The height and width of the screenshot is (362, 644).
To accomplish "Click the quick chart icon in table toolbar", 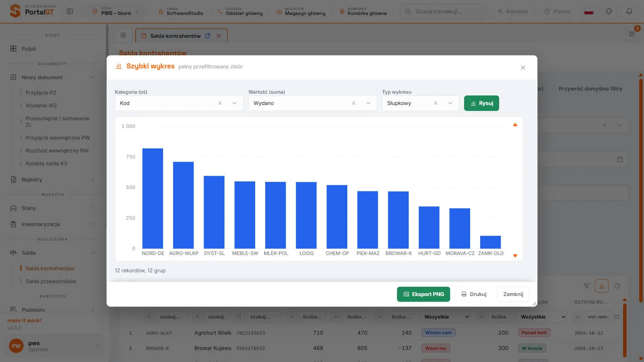I will pyautogui.click(x=602, y=286).
